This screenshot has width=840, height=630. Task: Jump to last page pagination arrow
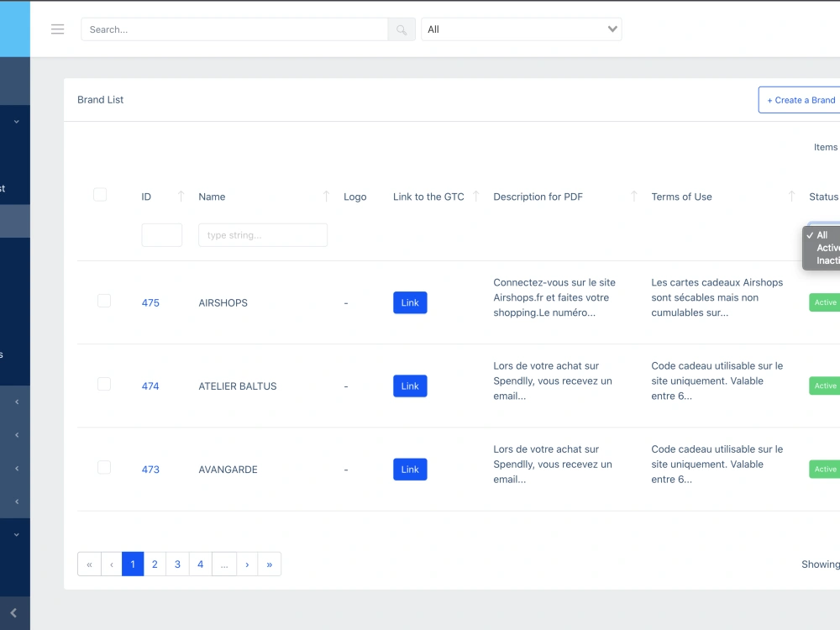pos(270,564)
